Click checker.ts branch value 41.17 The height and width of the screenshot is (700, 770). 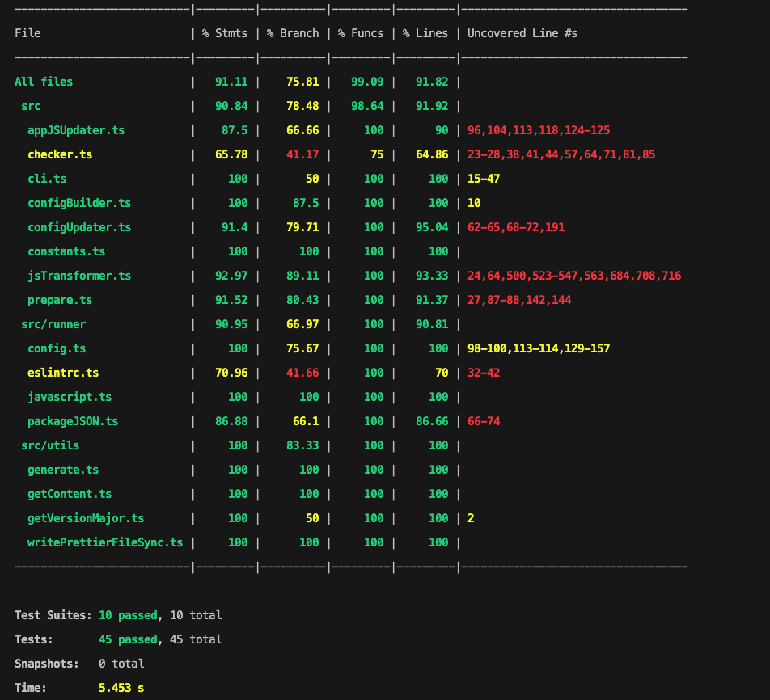302,154
